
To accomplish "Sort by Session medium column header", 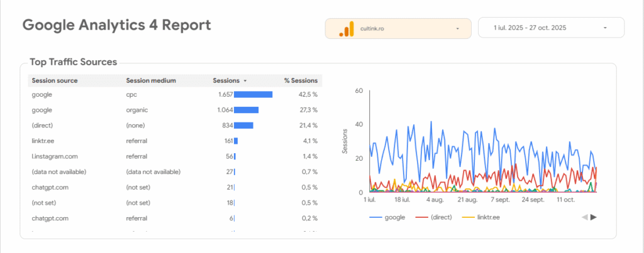I will tap(151, 80).
